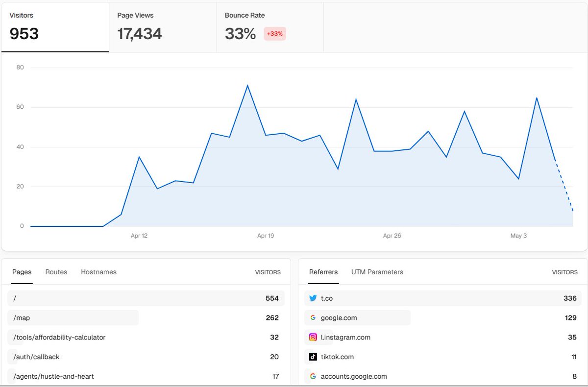Click the +33% bounce rate badge
The width and height of the screenshot is (588, 387).
pyautogui.click(x=275, y=34)
